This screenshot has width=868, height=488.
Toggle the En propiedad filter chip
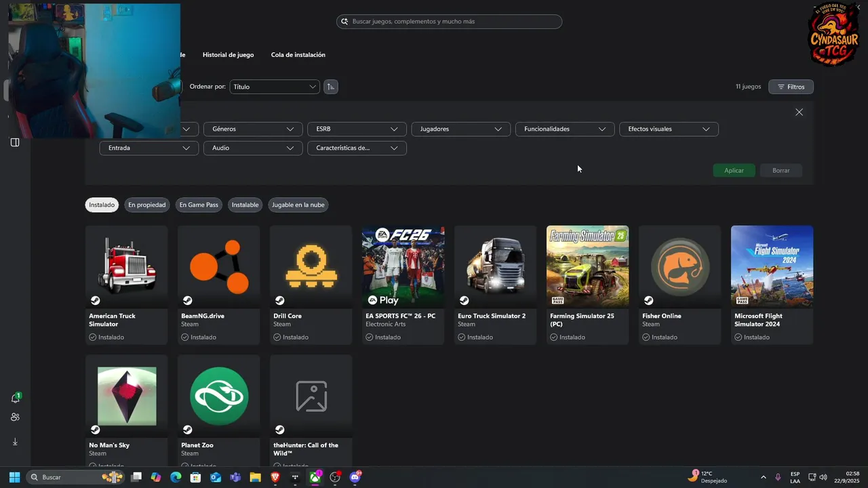146,205
